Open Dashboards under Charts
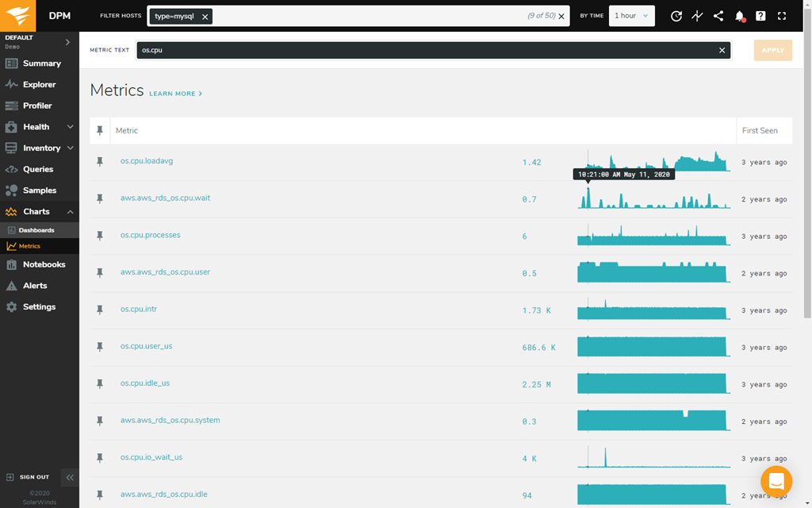 point(36,230)
